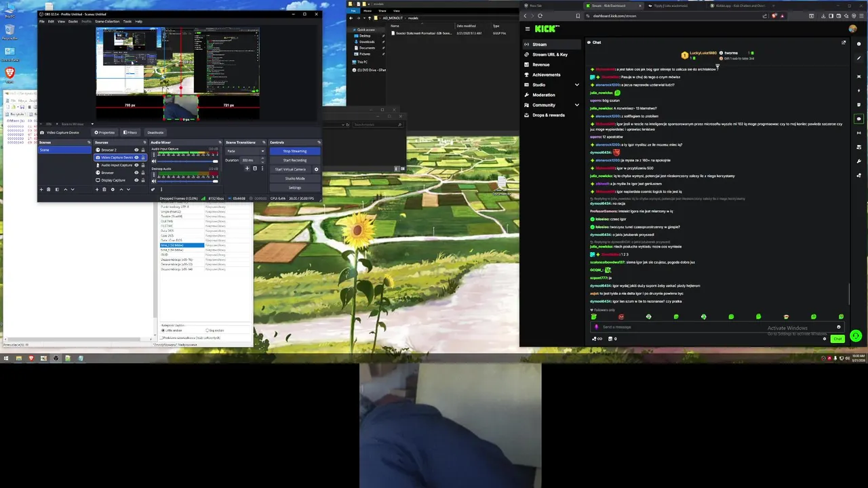Open Windows Start menu

point(6,359)
